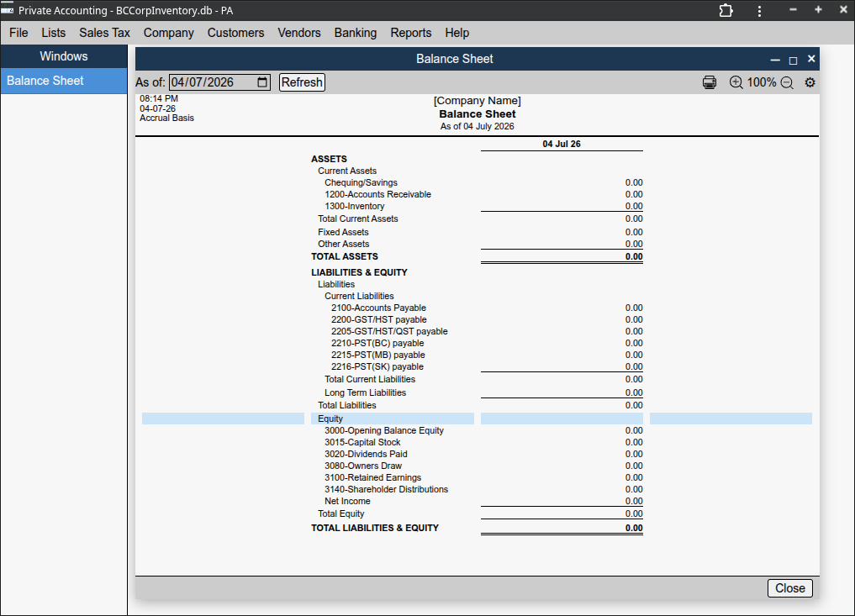Click the Close button at bottom
The height and width of the screenshot is (616, 855).
pos(789,588)
